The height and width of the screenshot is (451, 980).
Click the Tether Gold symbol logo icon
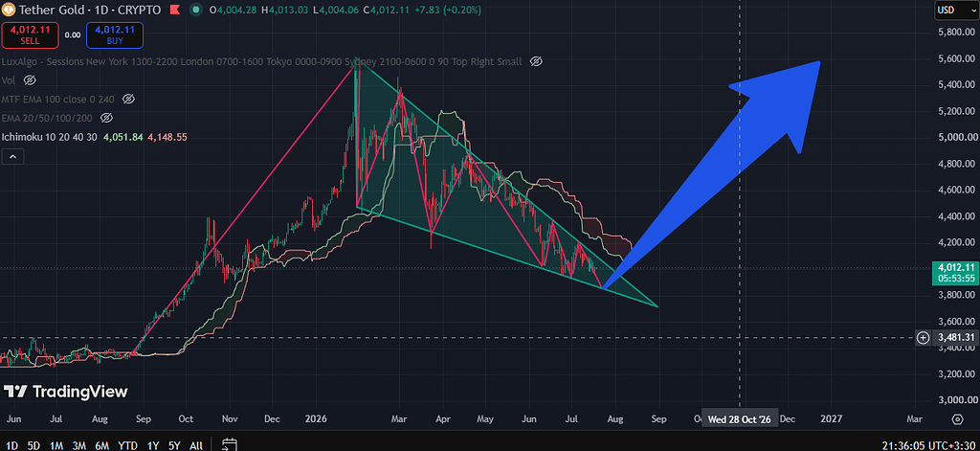[x=9, y=10]
